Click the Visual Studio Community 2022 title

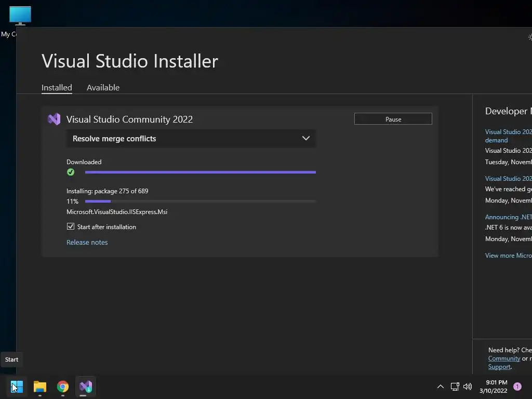(129, 119)
